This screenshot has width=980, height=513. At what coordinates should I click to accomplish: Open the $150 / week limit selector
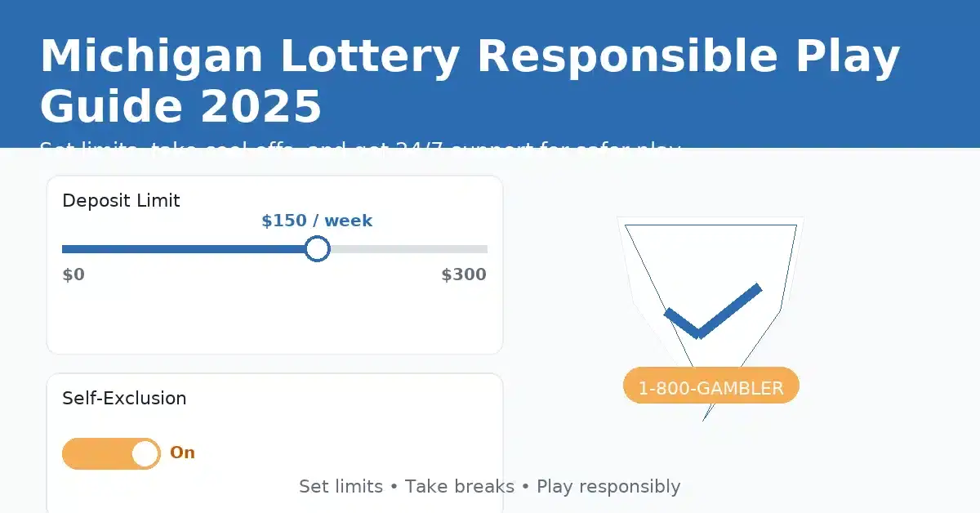coord(316,220)
